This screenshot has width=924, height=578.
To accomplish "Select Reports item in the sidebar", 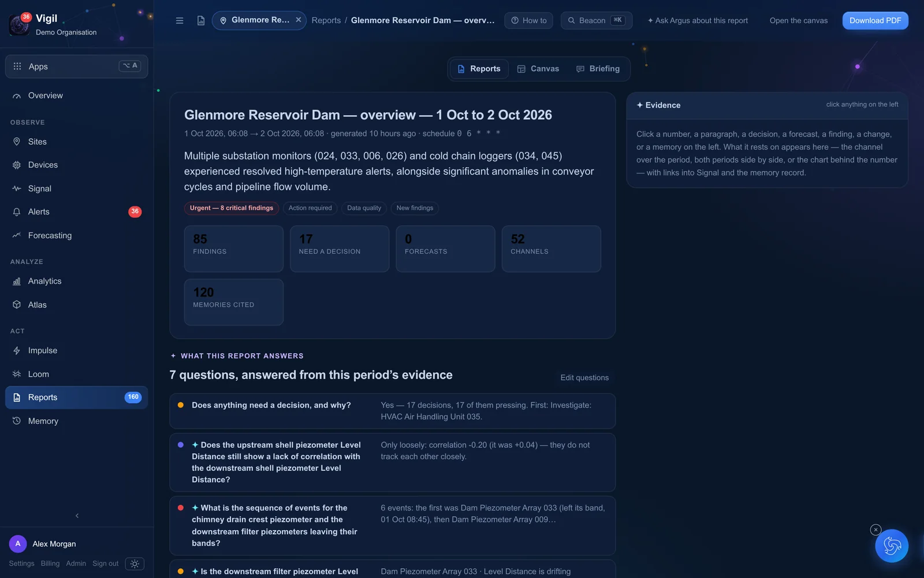I will [77, 397].
